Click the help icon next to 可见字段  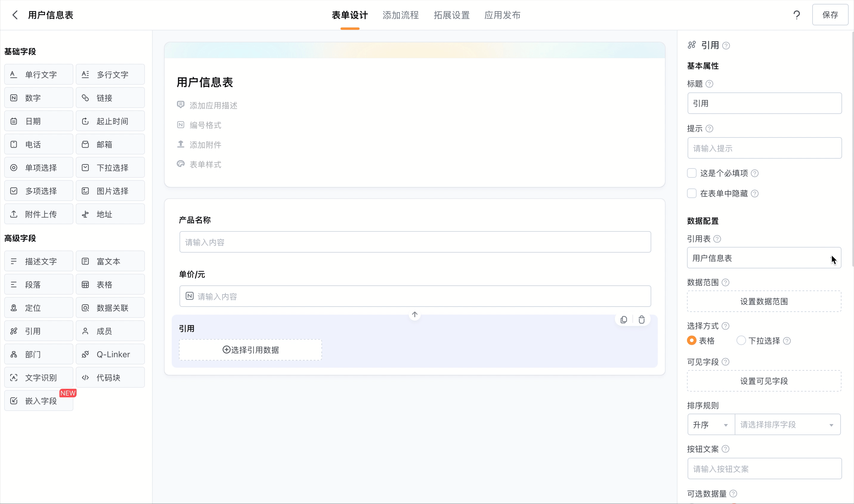[x=725, y=362]
